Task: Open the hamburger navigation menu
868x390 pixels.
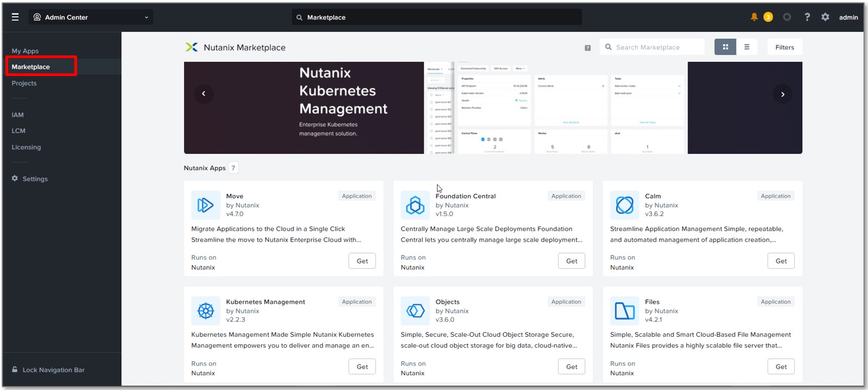Action: click(x=15, y=17)
